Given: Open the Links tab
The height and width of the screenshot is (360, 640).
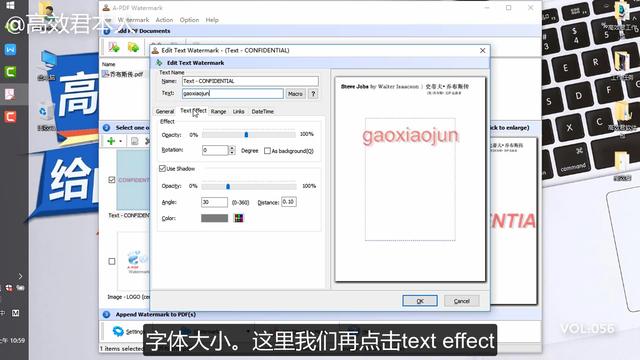Looking at the screenshot, I should (239, 111).
